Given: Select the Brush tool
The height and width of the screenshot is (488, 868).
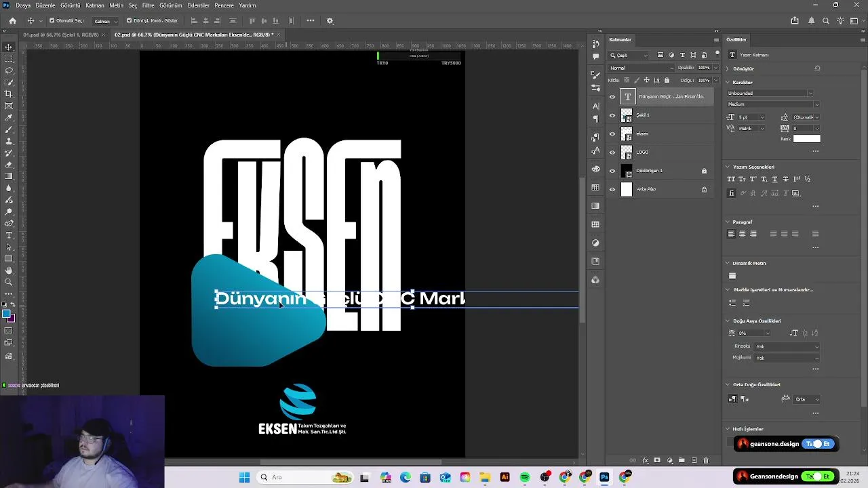Looking at the screenshot, I should (9, 129).
